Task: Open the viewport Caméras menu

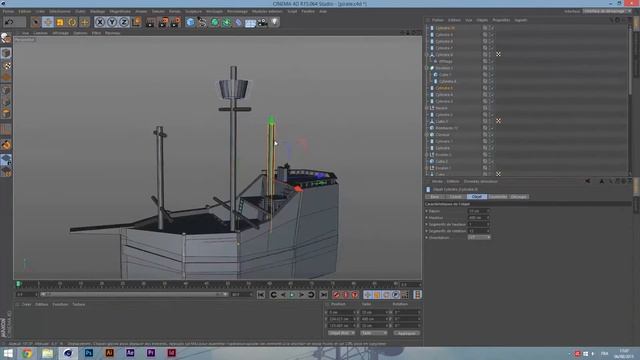Action: pyautogui.click(x=40, y=33)
